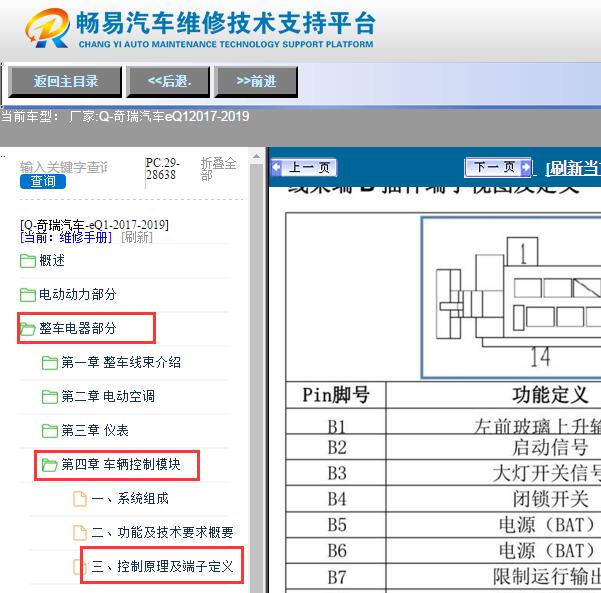Open the 概述 tree item

pyautogui.click(x=52, y=261)
